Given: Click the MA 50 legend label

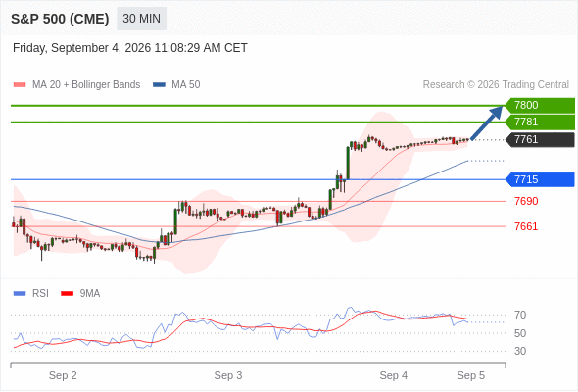Looking at the screenshot, I should click(186, 85).
